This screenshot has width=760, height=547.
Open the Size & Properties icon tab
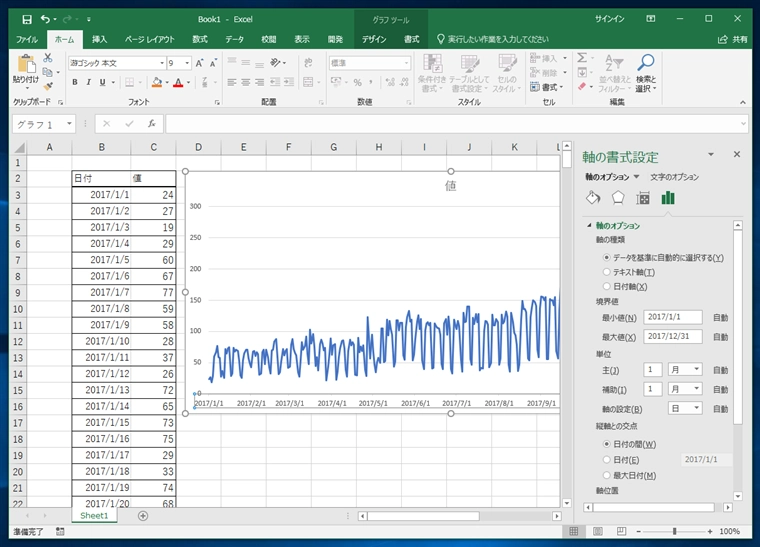643,197
